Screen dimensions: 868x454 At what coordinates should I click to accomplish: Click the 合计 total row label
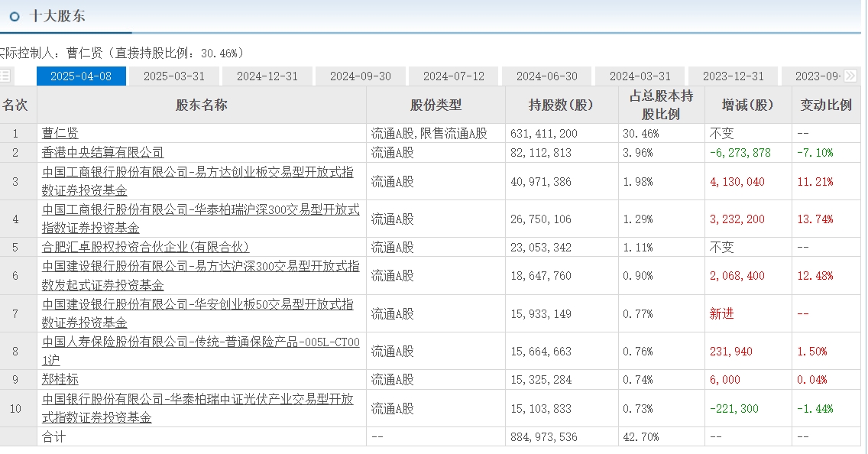click(53, 437)
